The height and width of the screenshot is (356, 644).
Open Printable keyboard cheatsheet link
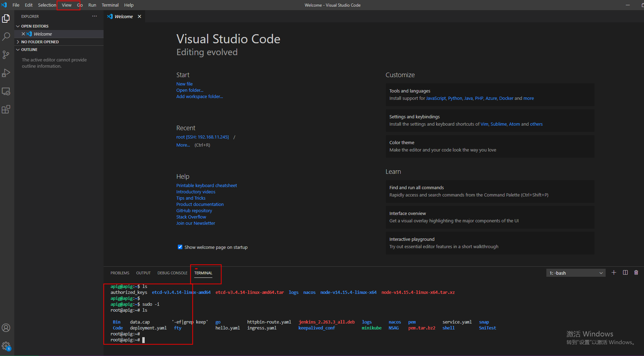click(206, 185)
